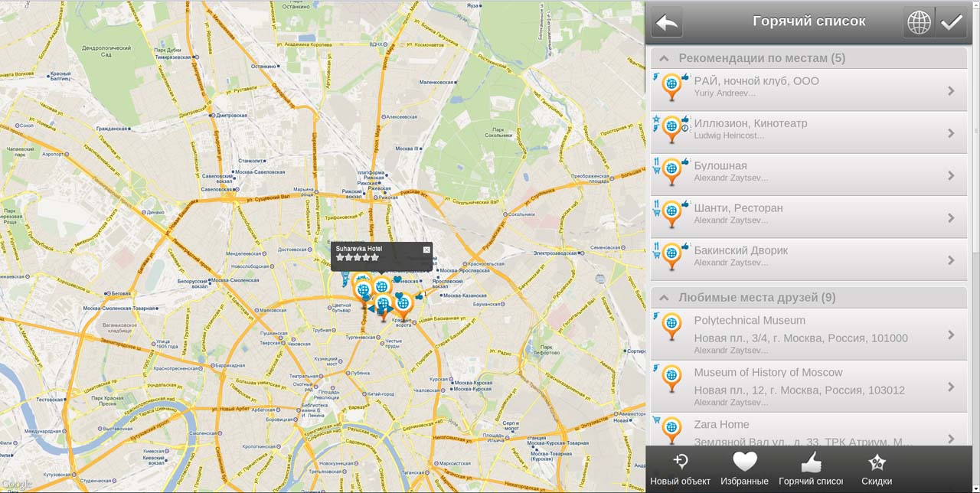This screenshot has height=493, width=980.
Task: Click the Горячий список header title
Action: click(809, 21)
